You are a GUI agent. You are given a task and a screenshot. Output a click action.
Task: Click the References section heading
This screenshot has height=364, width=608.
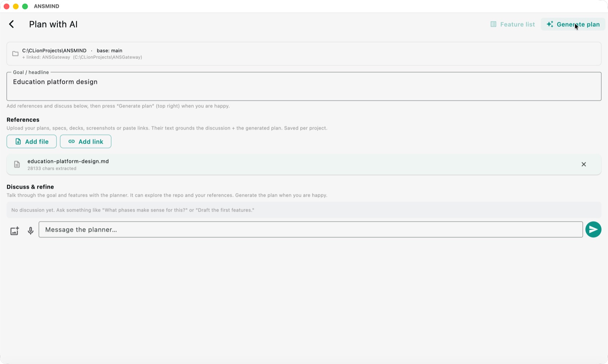pos(23,120)
